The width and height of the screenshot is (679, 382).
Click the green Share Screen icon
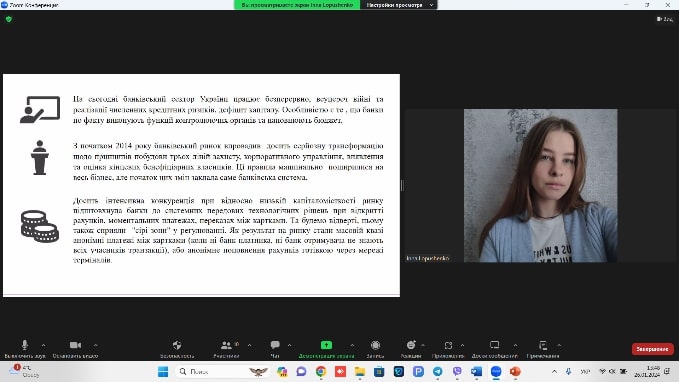click(327, 345)
